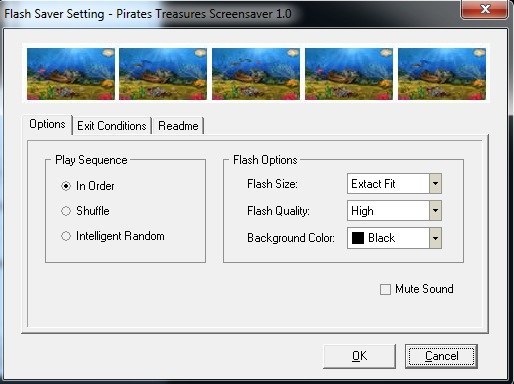Click the 'Flash Size:' label
Screen dimensions: 514x384
(272, 184)
